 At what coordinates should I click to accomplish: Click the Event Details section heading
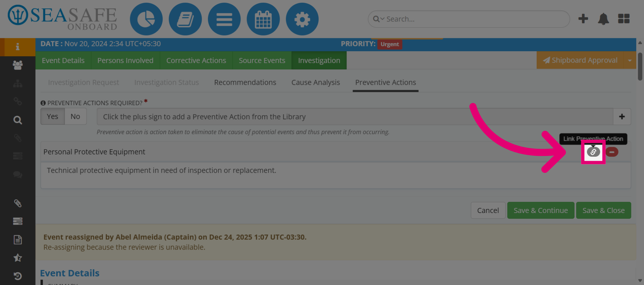pos(70,273)
